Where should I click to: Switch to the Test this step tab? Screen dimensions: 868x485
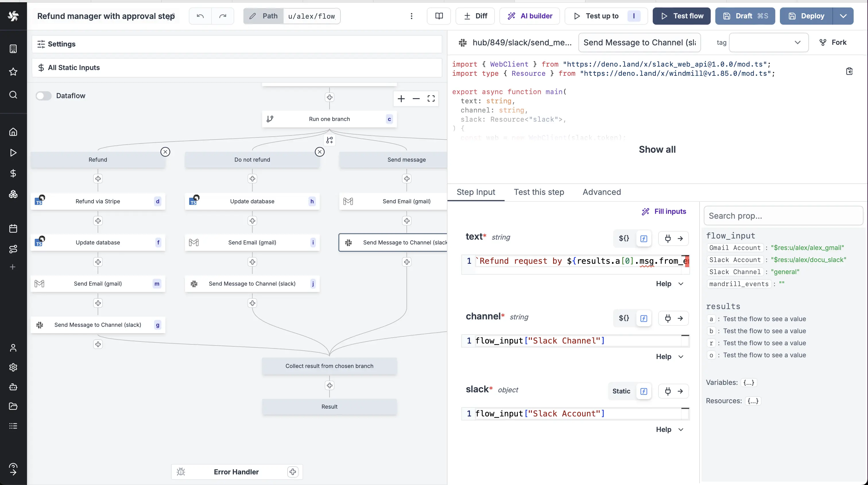539,192
